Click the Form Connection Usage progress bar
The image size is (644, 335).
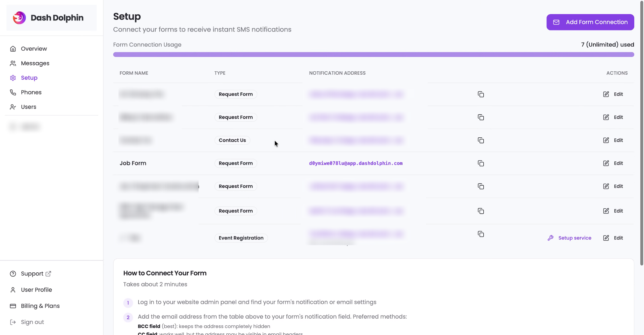(374, 55)
